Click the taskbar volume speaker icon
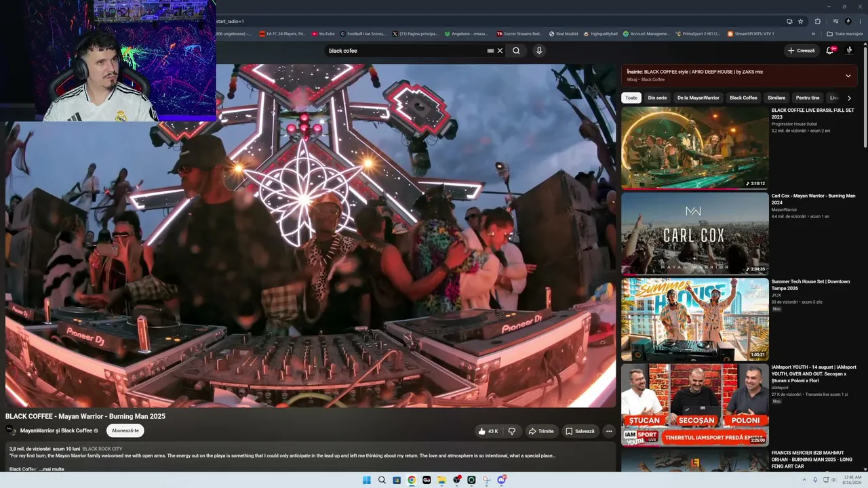 (833, 480)
